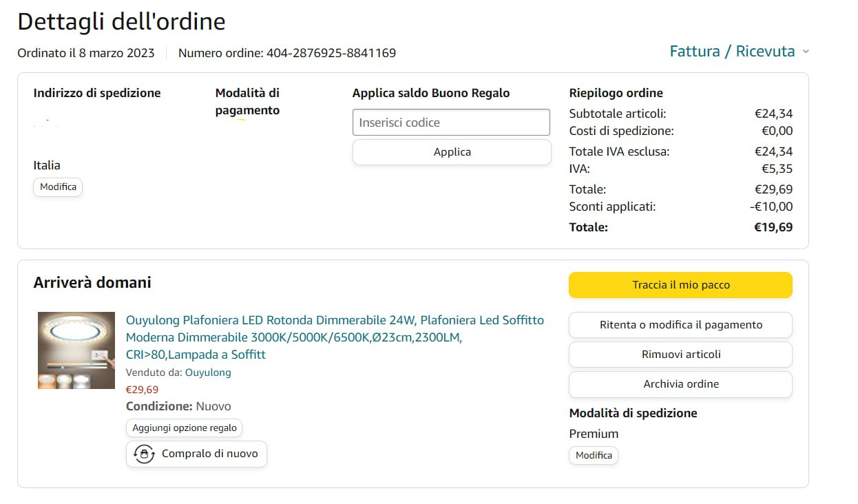
Task: Click the buy-again circular arrows icon
Action: (x=144, y=454)
